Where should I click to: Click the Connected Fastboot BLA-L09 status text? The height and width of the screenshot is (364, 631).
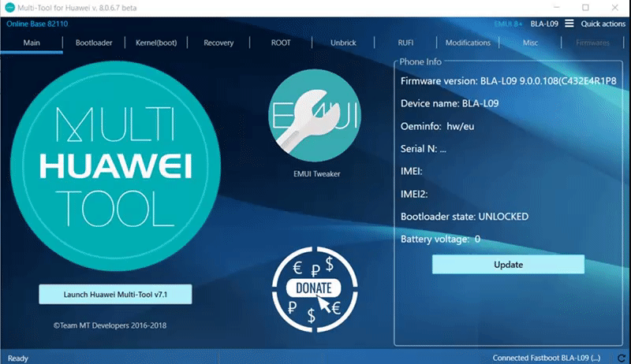[546, 358]
